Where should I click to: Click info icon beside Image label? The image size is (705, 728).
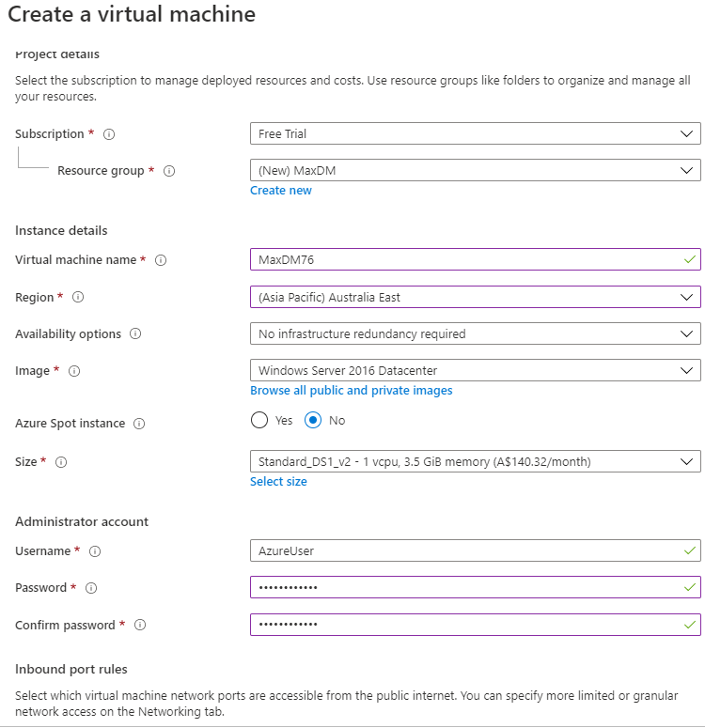74,371
